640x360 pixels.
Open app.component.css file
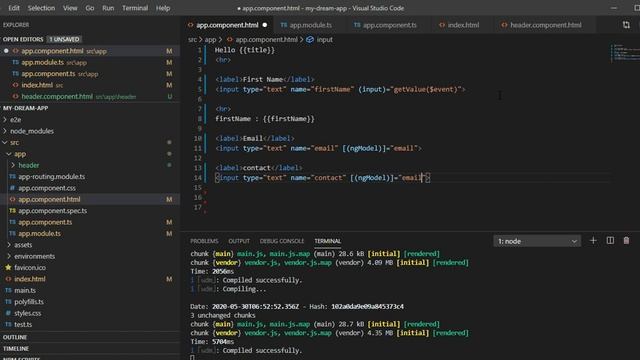[x=47, y=188]
